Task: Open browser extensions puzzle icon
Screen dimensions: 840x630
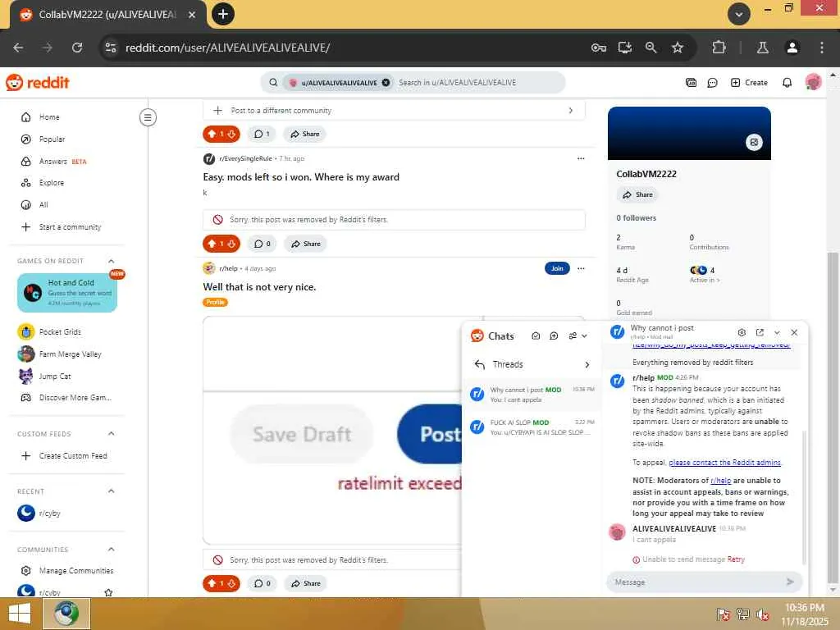Action: (x=719, y=48)
